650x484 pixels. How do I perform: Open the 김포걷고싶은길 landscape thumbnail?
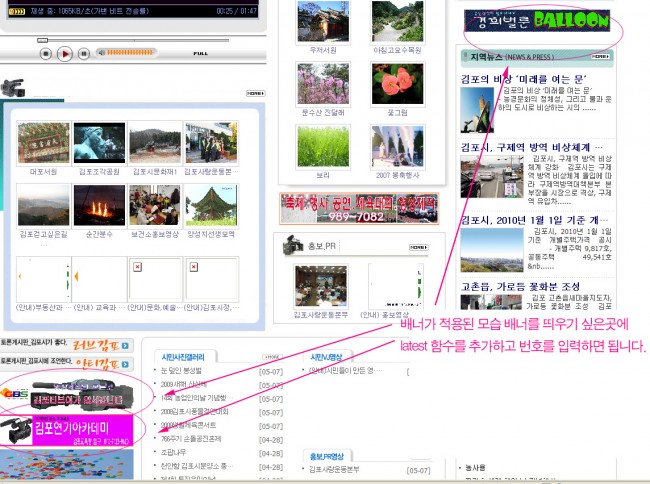pyautogui.click(x=44, y=206)
